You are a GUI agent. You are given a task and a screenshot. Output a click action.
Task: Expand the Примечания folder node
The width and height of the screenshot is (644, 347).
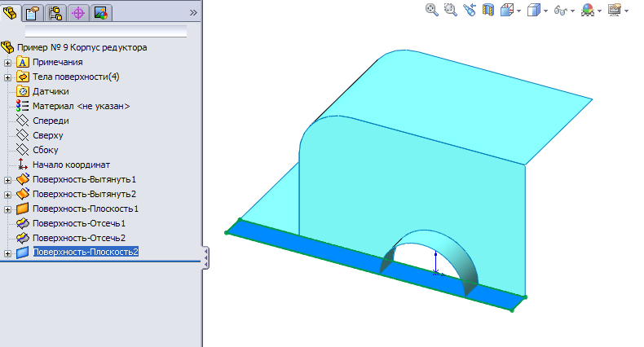pos(7,63)
